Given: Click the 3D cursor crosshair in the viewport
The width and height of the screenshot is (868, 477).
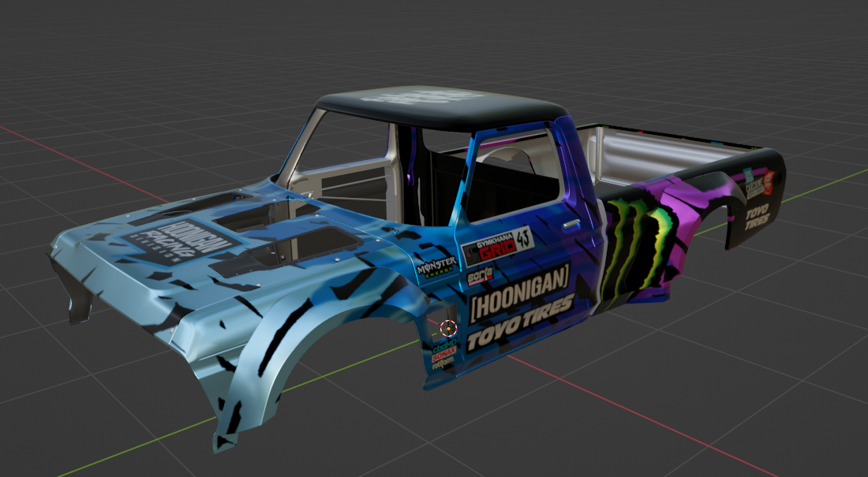Looking at the screenshot, I should 448,329.
